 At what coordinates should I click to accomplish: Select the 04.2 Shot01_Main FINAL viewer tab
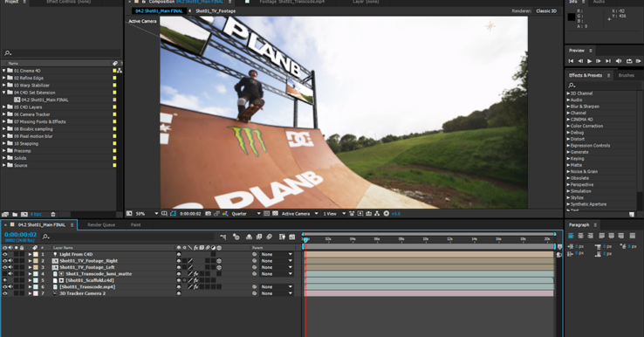pos(159,11)
